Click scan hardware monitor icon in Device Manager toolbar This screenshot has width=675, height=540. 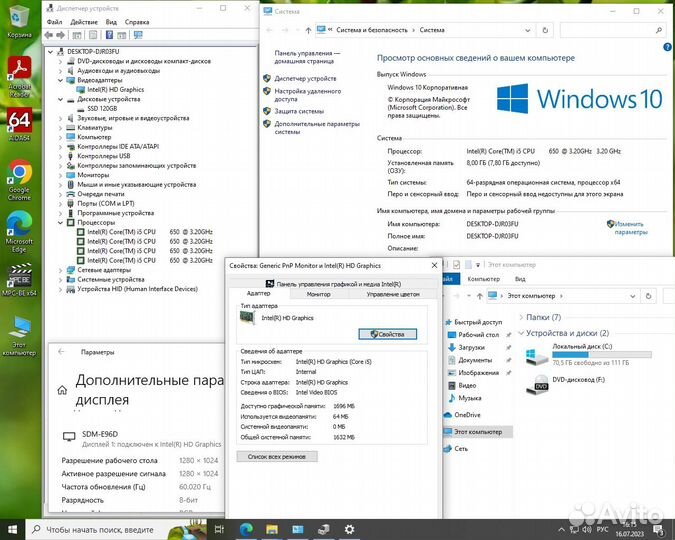[x=138, y=35]
